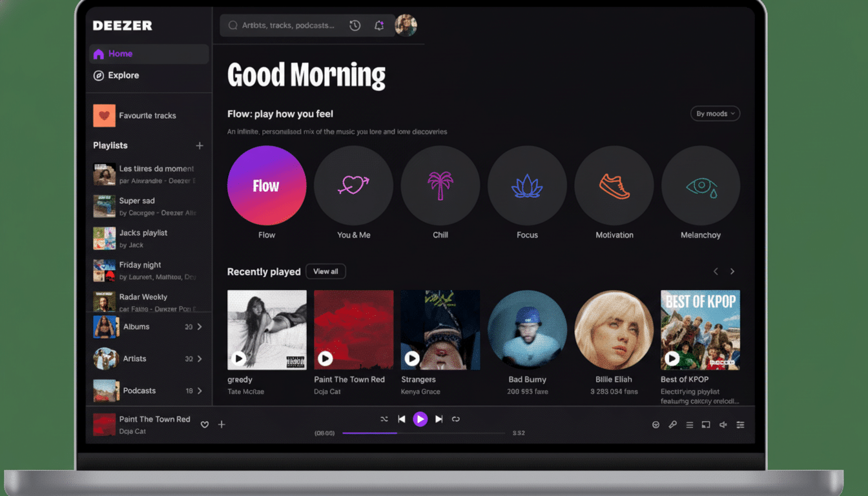
Task: Cast playback to another device
Action: tap(705, 424)
